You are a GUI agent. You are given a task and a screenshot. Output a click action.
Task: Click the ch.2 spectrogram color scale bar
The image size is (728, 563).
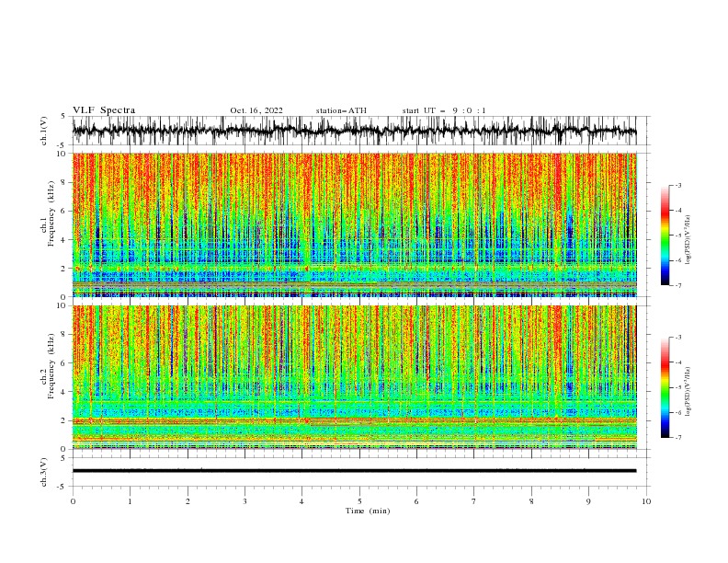pyautogui.click(x=665, y=387)
